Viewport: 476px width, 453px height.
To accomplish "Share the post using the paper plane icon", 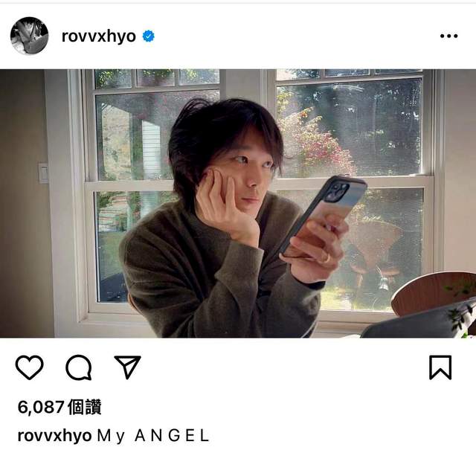I will [127, 367].
